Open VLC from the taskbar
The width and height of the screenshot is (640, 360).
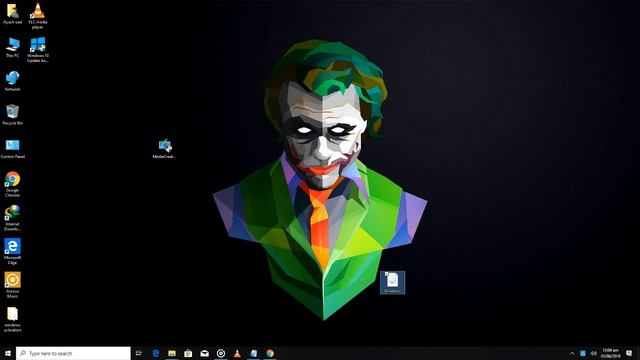(x=237, y=353)
